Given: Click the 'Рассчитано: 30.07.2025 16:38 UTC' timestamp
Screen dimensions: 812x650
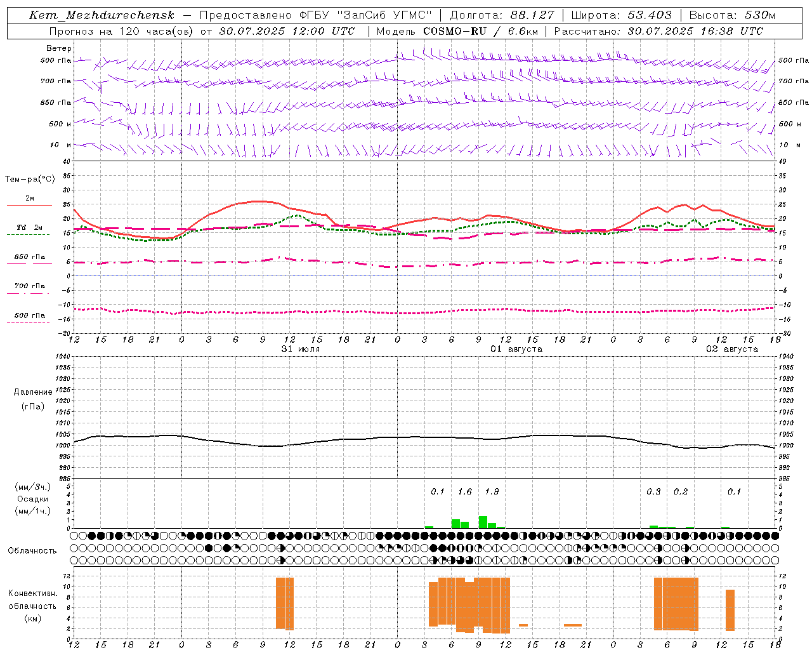Looking at the screenshot, I should click(x=658, y=30).
